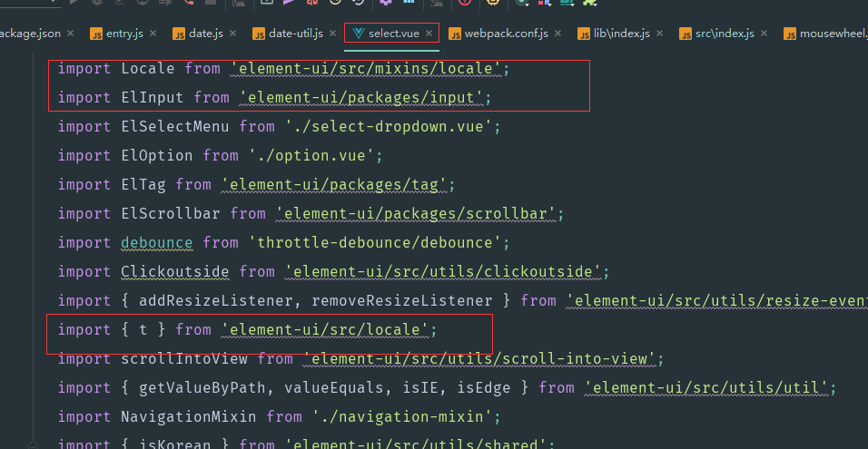Close the webpack.conf.js tab
This screenshot has width=868, height=449.
557,34
